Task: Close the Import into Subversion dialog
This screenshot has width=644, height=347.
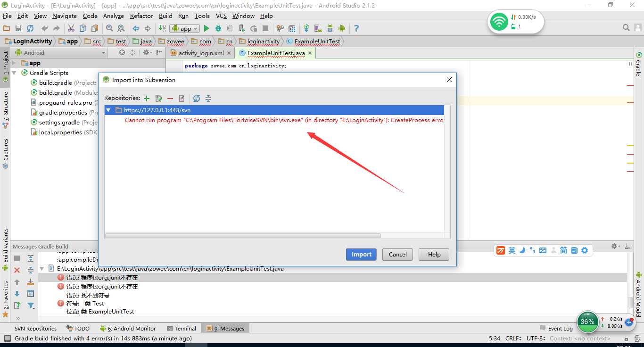Action: 449,80
